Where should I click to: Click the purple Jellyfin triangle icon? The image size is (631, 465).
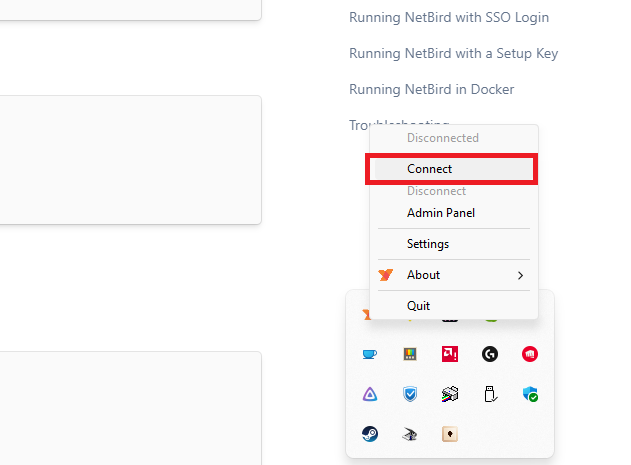point(370,394)
